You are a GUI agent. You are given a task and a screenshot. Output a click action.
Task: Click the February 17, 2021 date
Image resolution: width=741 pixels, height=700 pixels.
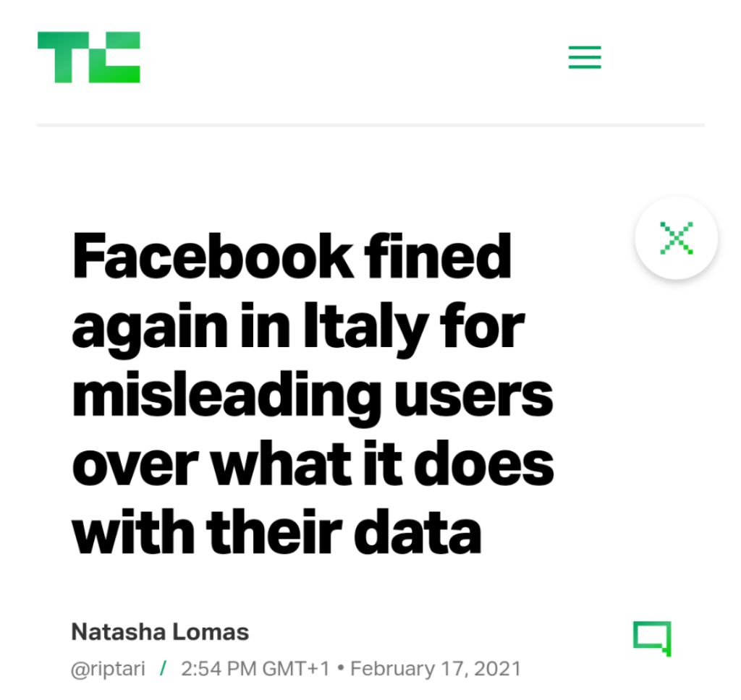coord(436,668)
